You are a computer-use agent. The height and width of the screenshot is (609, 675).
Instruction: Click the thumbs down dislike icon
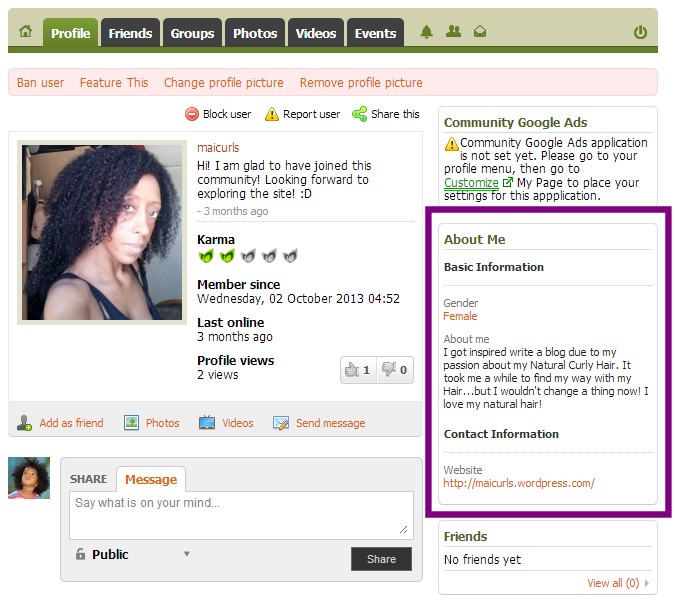coord(389,369)
